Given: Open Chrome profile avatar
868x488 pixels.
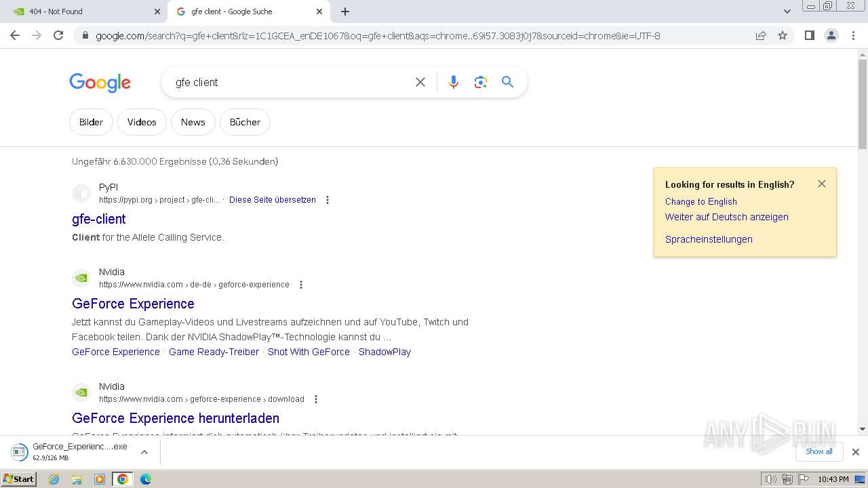Looking at the screenshot, I should click(831, 35).
